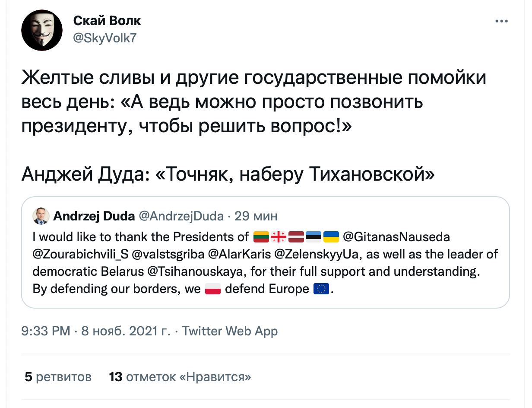The image size is (532, 408).
Task: Open the @valstsgriba mention
Action: 165,254
